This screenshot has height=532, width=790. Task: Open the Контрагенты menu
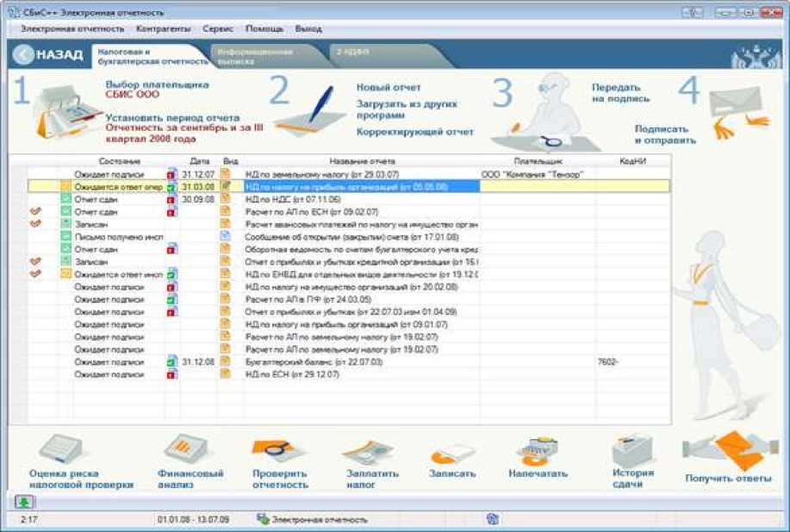[x=164, y=28]
